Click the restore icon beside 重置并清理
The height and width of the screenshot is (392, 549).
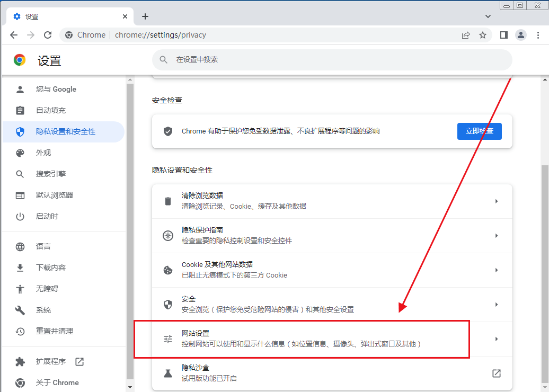tap(20, 332)
